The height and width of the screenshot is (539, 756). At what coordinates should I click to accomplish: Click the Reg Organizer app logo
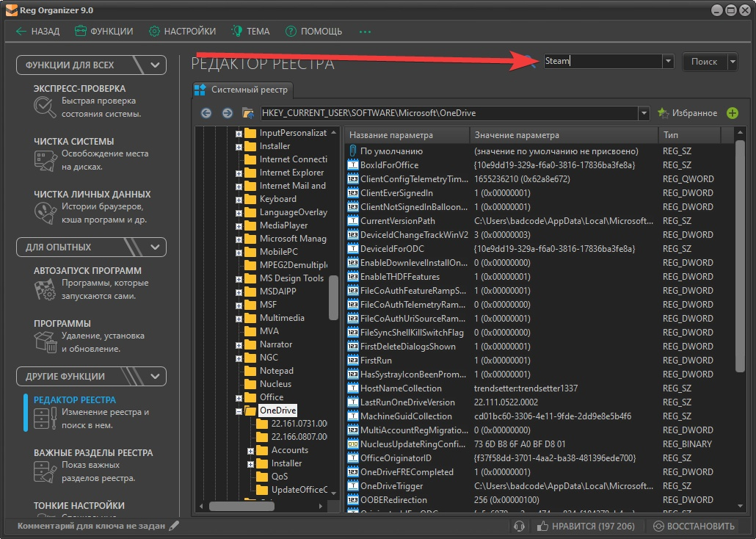pos(11,10)
